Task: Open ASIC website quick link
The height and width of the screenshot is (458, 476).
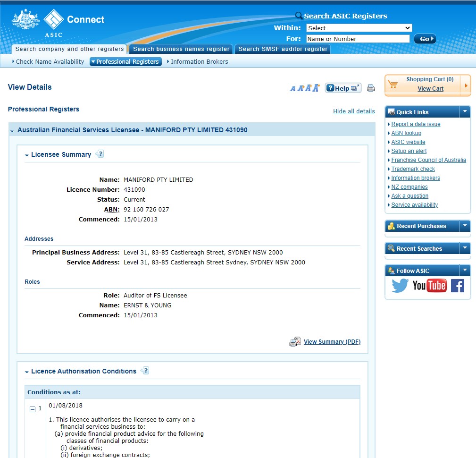Action: (x=408, y=142)
